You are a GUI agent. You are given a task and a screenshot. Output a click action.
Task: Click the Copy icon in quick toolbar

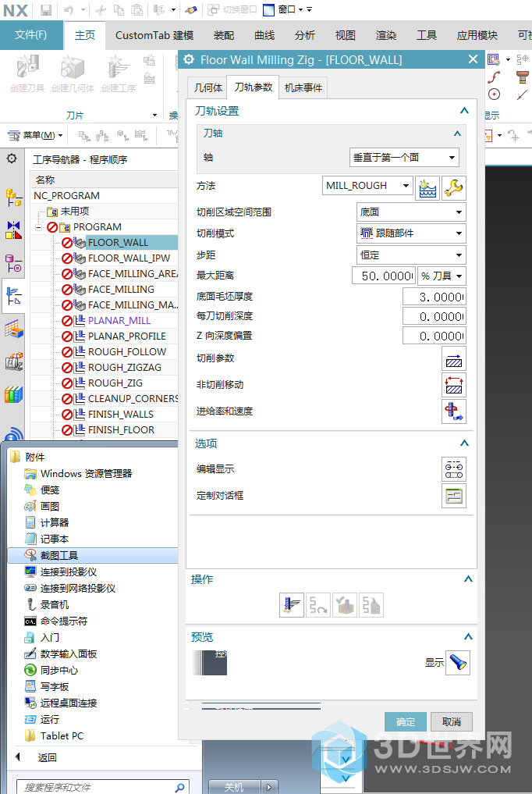(x=119, y=9)
